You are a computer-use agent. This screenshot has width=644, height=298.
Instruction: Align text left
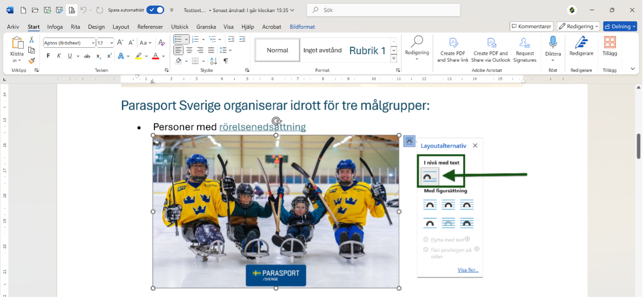coord(178,50)
